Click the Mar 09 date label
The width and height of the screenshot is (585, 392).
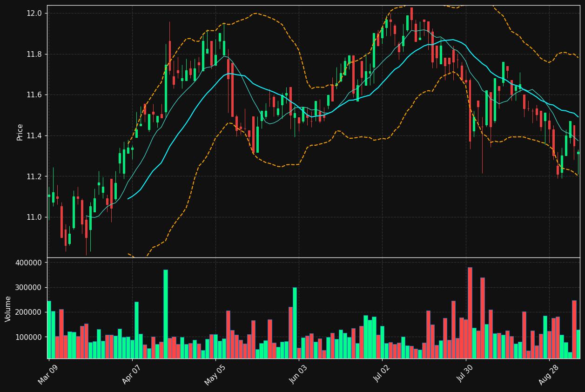tap(49, 374)
